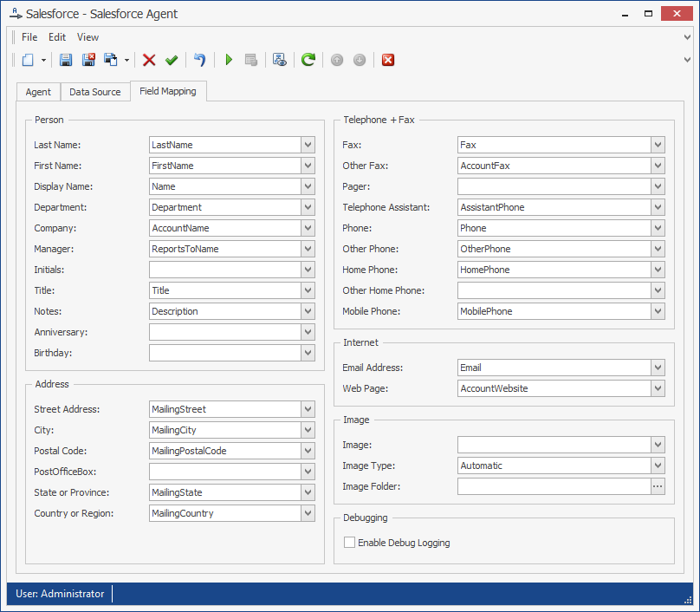Open the New document dropdown arrow

click(x=43, y=60)
